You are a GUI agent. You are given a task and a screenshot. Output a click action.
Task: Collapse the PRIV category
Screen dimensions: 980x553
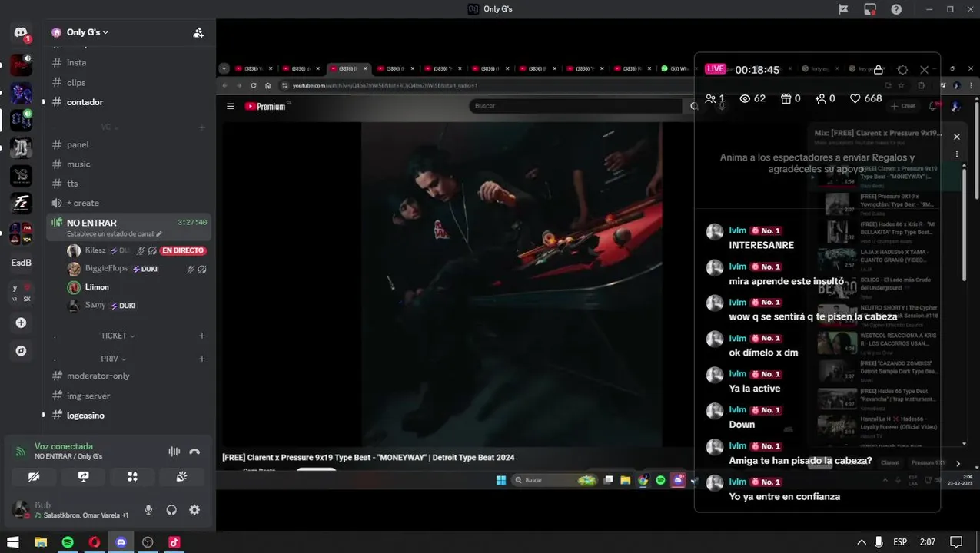[113, 359]
